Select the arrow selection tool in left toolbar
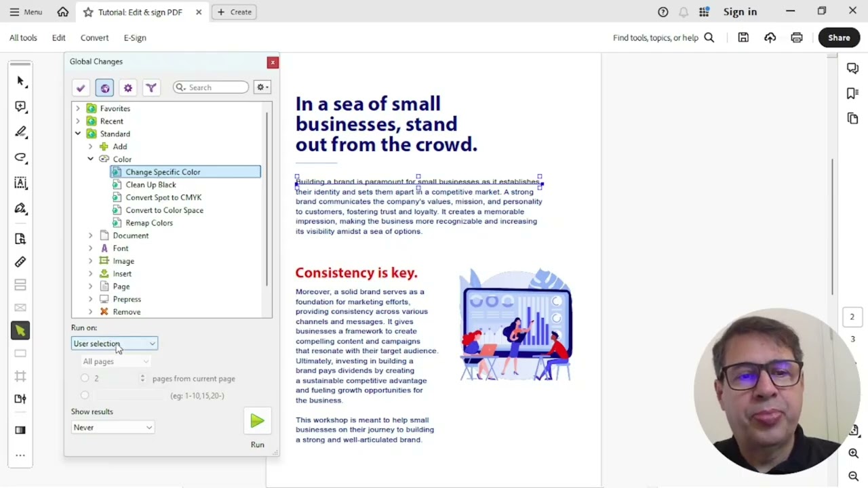The width and height of the screenshot is (868, 488). coord(20,81)
